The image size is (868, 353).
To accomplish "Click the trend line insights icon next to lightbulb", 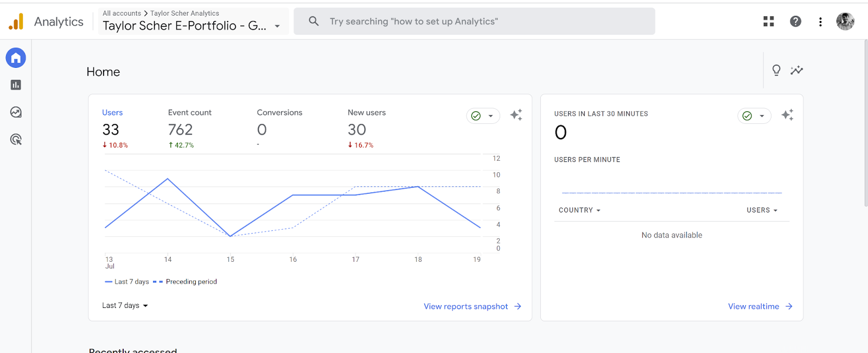I will pos(796,70).
